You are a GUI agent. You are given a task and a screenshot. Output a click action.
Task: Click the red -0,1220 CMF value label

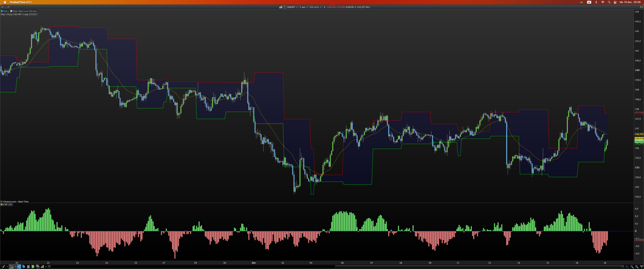point(639,240)
